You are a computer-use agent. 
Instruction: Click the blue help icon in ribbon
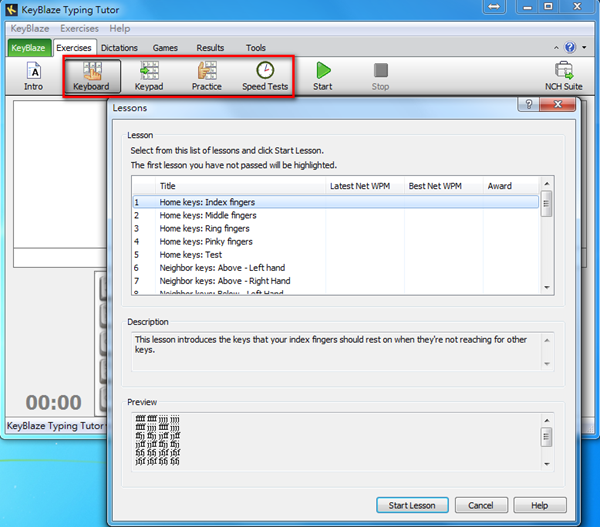570,47
